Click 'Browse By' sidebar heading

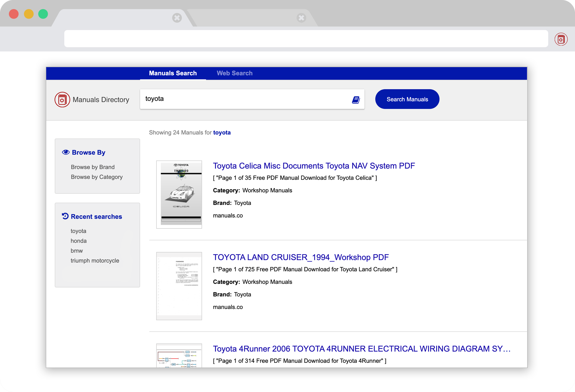[x=89, y=152]
